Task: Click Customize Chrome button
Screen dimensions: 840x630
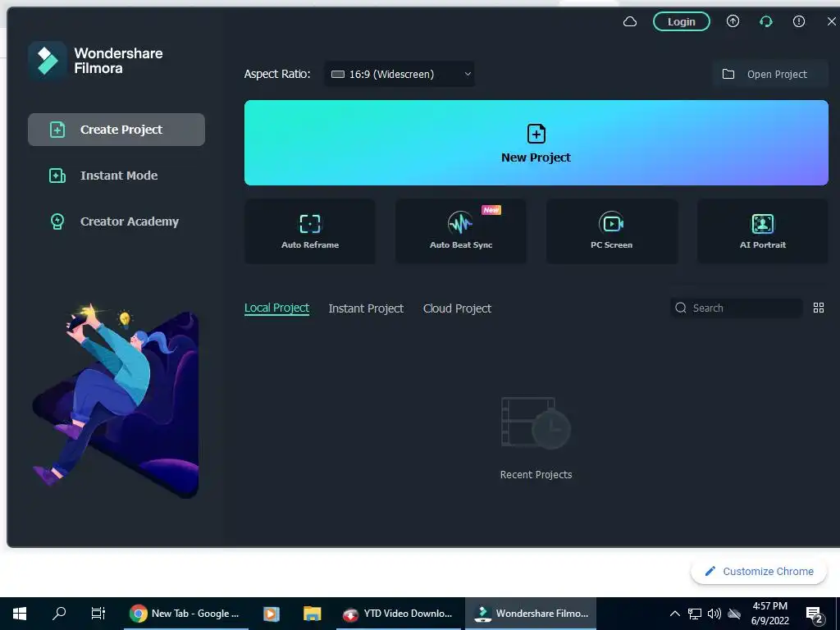Action: 759,571
